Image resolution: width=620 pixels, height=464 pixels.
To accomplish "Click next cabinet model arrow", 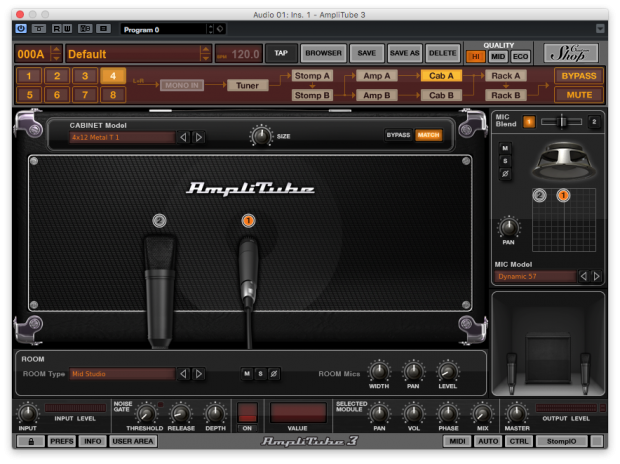I will pyautogui.click(x=198, y=137).
